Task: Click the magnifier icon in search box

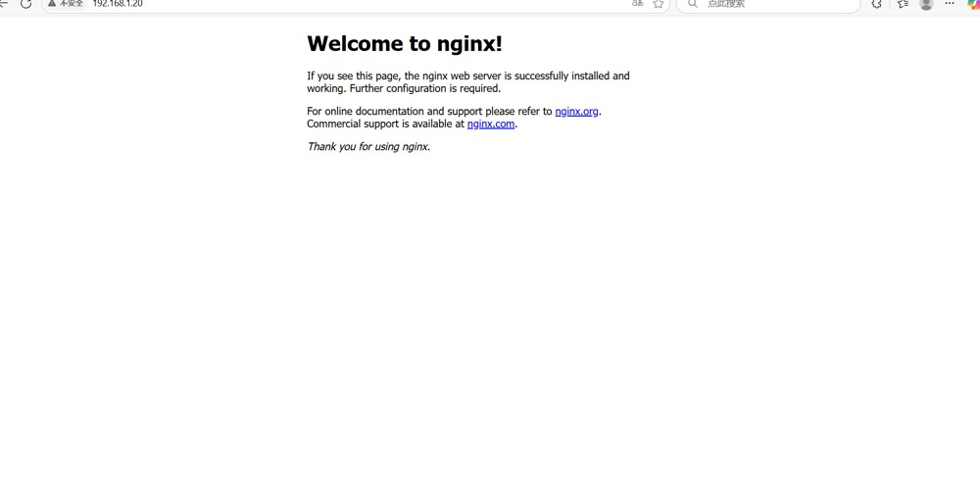Action: click(693, 4)
